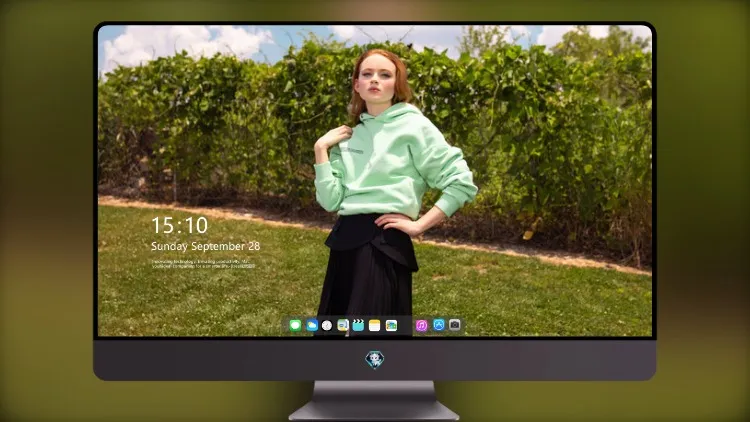Open the yellow Notes app

click(375, 326)
